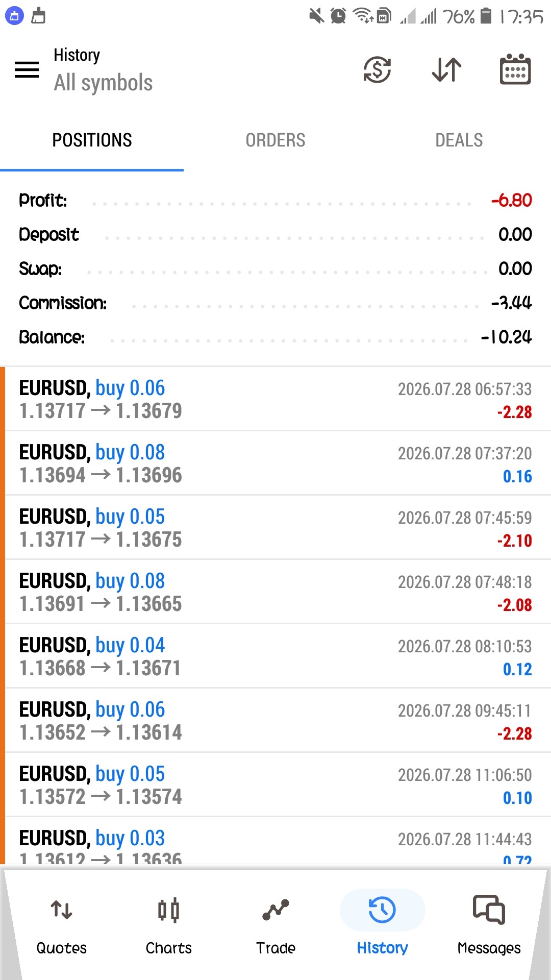This screenshot has height=980, width=551.
Task: Tap the battery indicator in status bar
Action: (486, 16)
